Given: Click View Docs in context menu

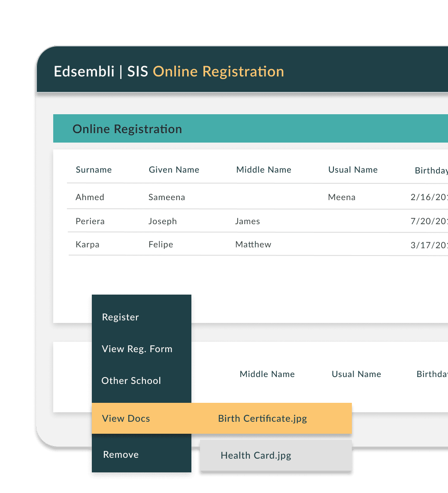Looking at the screenshot, I should [x=126, y=418].
